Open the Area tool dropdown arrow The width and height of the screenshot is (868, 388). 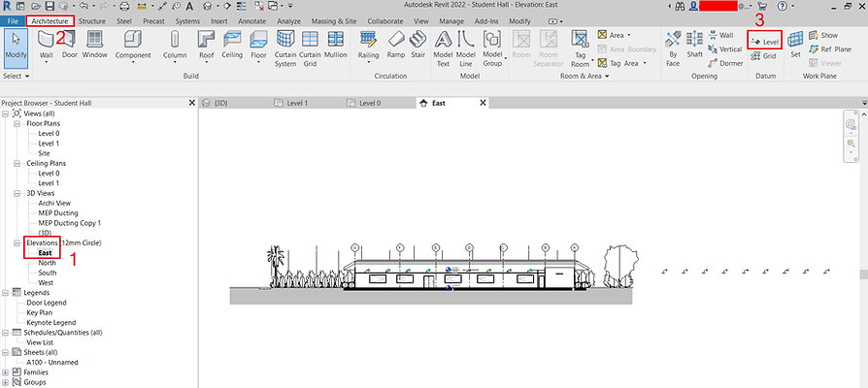click(x=629, y=35)
